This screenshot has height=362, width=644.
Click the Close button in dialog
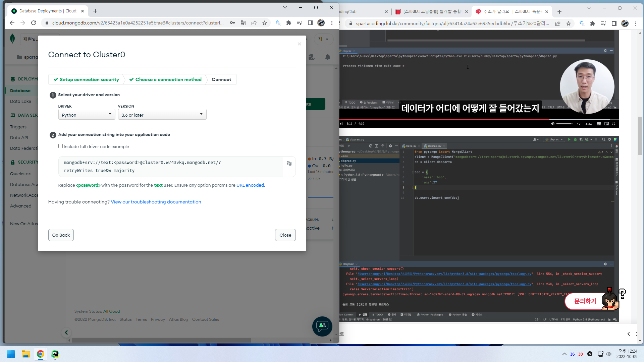285,235
